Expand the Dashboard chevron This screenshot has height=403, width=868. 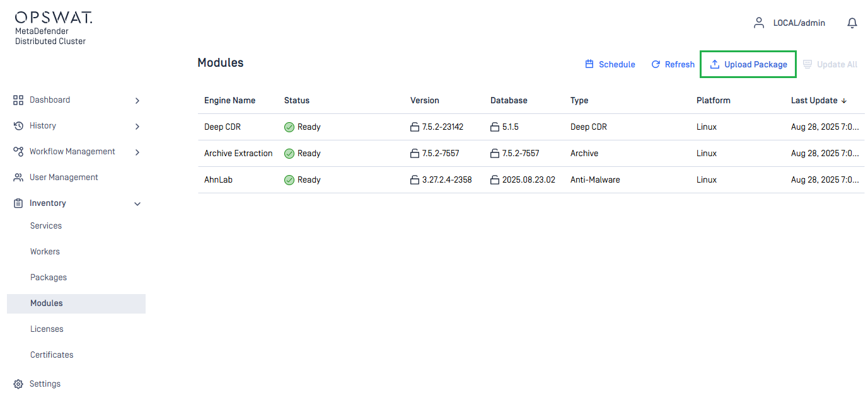click(137, 101)
